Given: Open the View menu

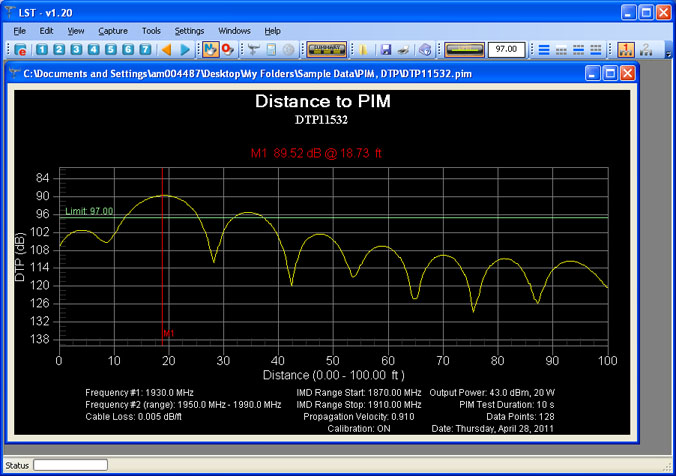Looking at the screenshot, I should pos(75,31).
